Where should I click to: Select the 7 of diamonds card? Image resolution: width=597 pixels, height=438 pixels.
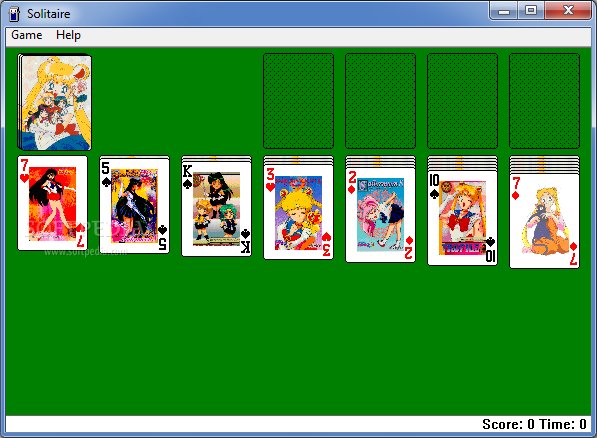click(x=544, y=221)
